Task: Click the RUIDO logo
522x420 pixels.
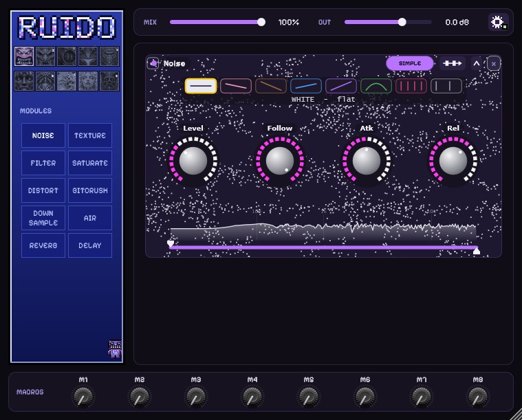Action: point(67,27)
